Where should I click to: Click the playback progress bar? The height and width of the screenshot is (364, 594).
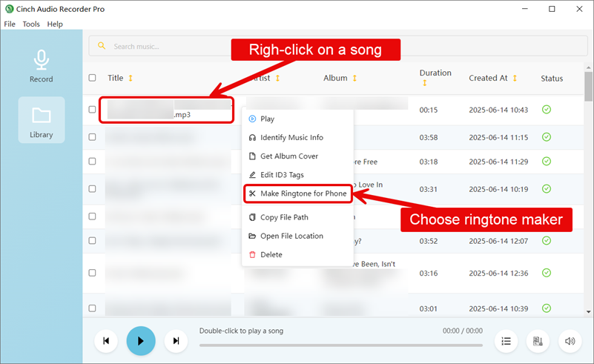point(341,345)
